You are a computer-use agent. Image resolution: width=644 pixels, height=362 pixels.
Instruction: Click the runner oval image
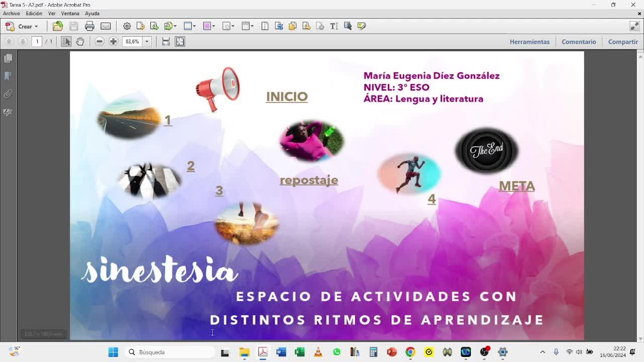[x=409, y=174]
